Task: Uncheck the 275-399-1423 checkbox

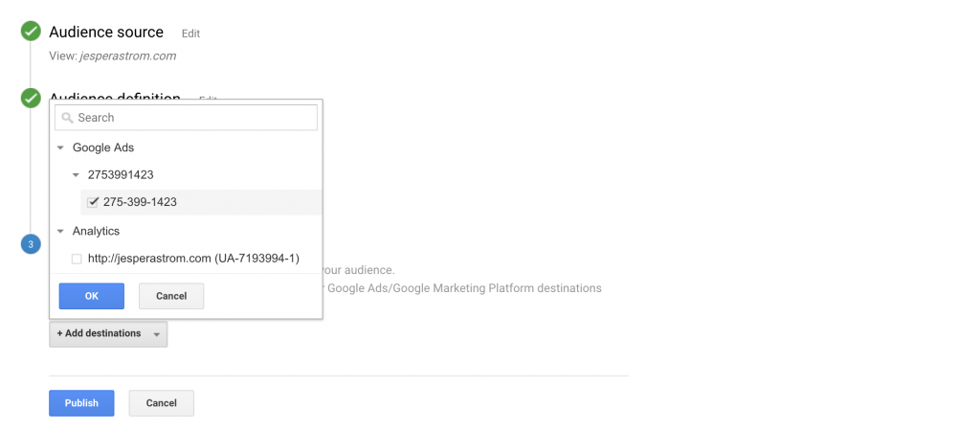Action: point(93,202)
